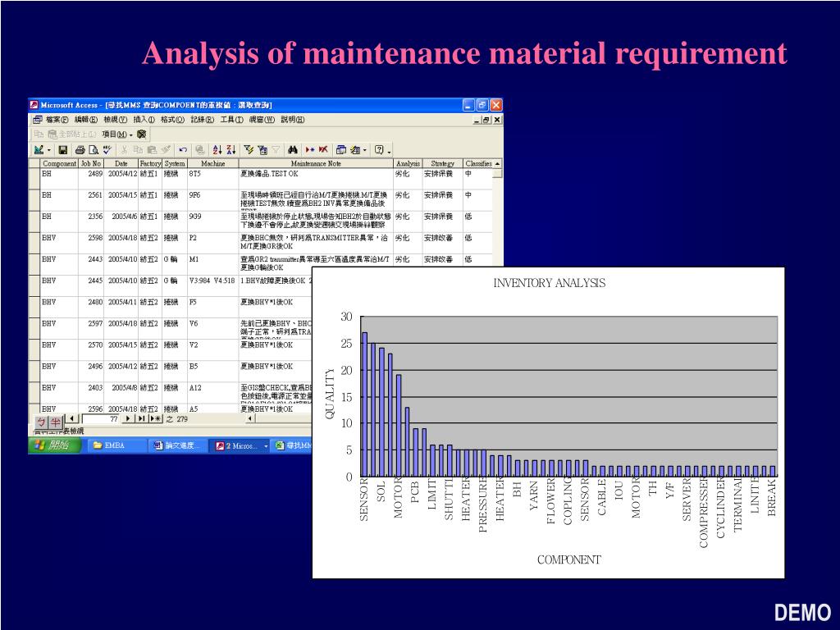This screenshot has height=630, width=840.
Task: Click the Analysis column header
Action: (x=408, y=163)
